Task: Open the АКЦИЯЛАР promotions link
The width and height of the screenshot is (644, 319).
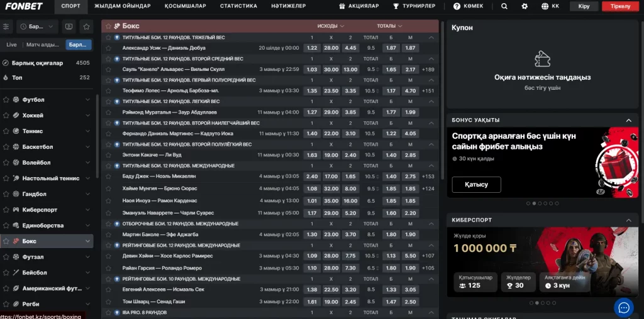Action: (359, 6)
